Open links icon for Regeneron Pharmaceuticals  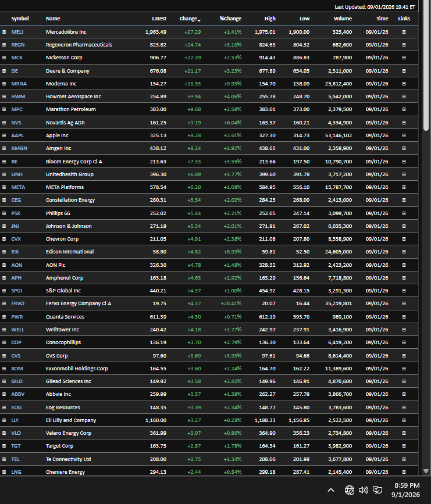click(404, 45)
